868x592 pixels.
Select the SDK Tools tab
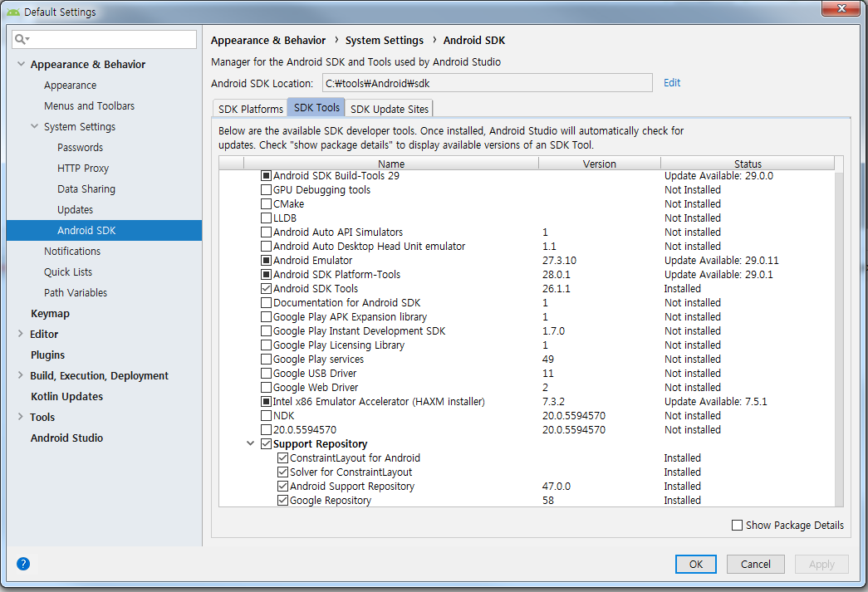[316, 108]
